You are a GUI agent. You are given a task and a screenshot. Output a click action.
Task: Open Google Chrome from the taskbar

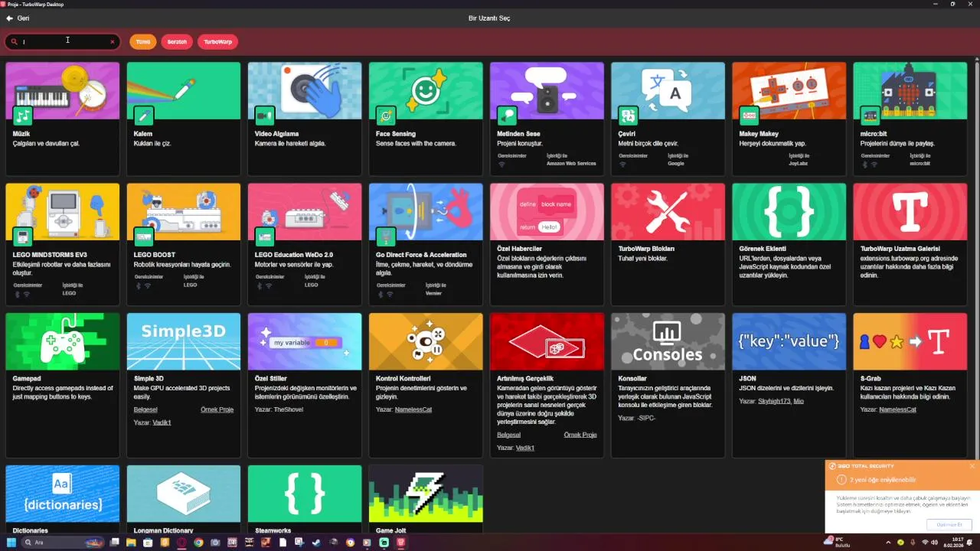[x=198, y=543]
